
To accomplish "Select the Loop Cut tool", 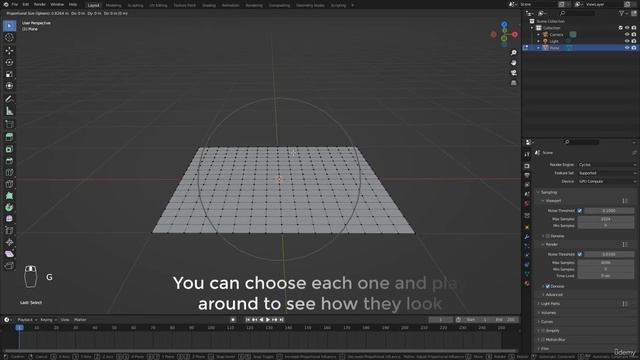I will pyautogui.click(x=9, y=172).
